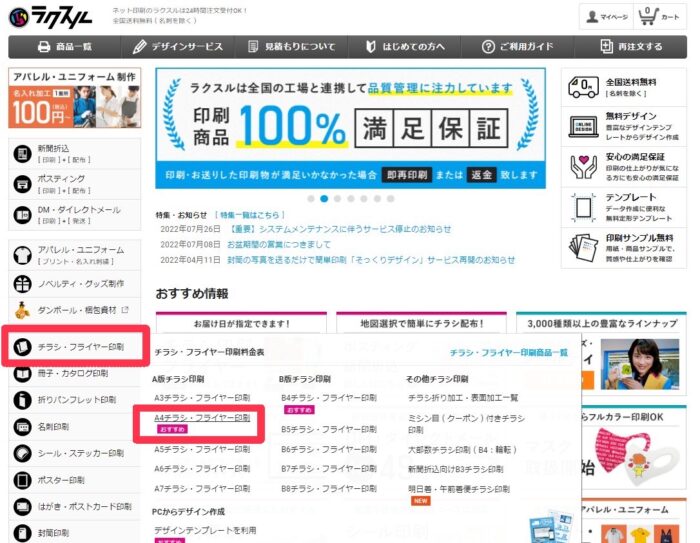Viewport: 700px width, 543px height.
Task: Open ミシン目(クーポン)付きチラシ印刷
Action: coord(466,424)
